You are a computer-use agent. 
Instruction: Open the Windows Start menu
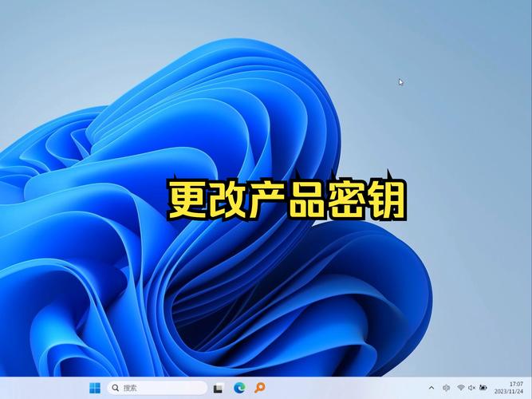click(x=95, y=388)
